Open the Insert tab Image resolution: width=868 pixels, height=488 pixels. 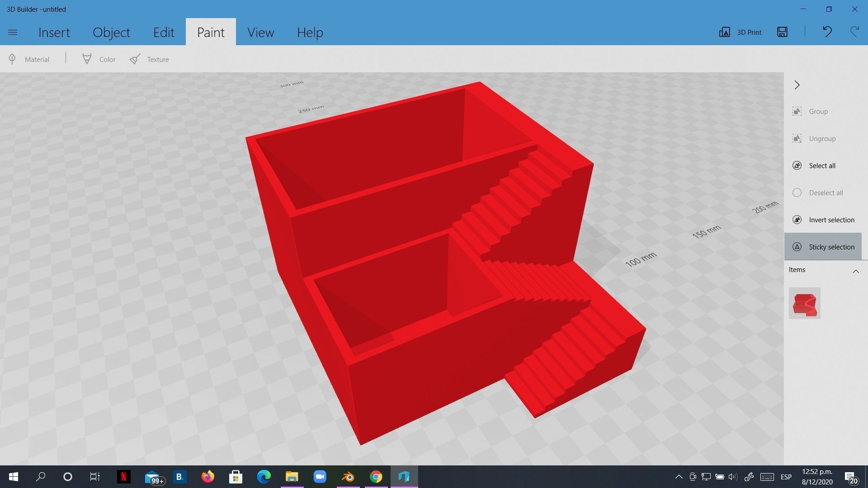54,32
